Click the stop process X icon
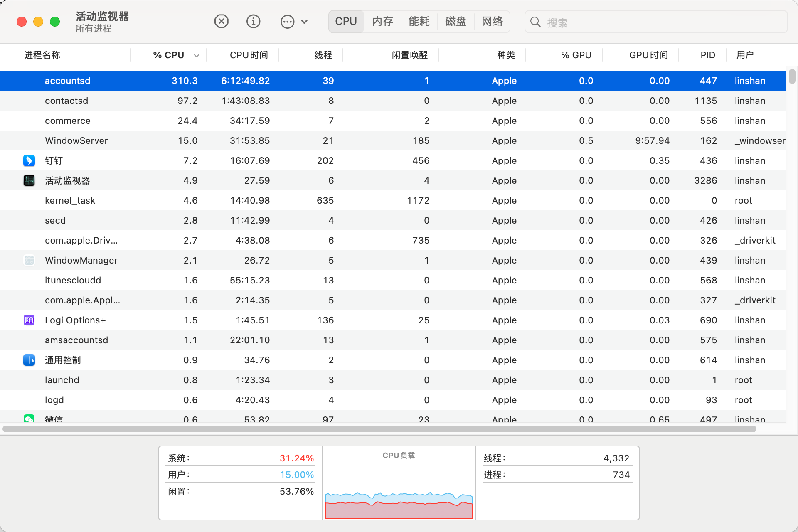The image size is (798, 532). coord(221,21)
